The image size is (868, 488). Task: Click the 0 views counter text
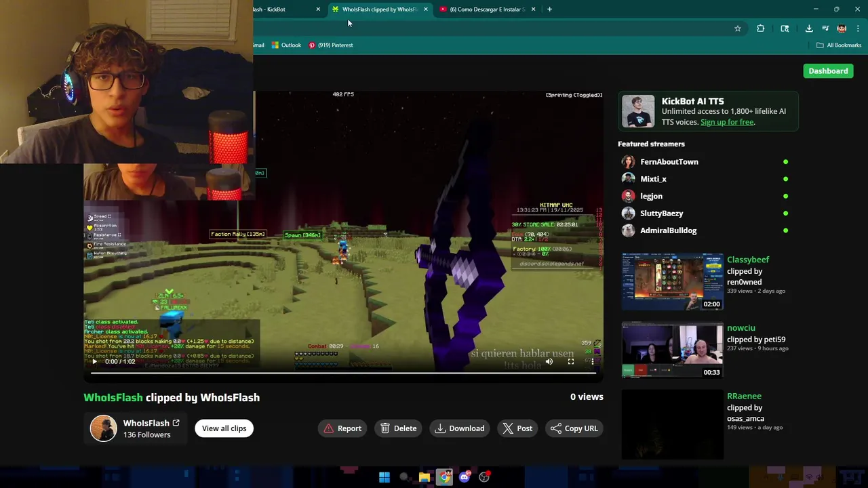pyautogui.click(x=587, y=397)
